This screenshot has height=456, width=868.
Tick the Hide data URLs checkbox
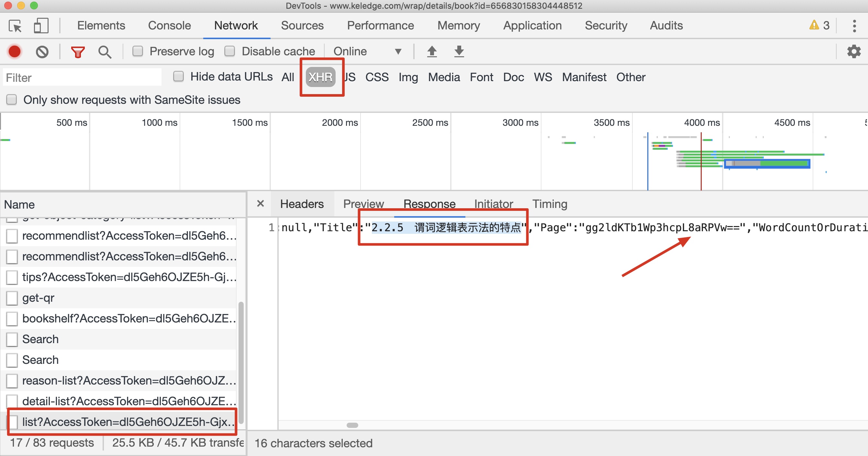(x=178, y=76)
